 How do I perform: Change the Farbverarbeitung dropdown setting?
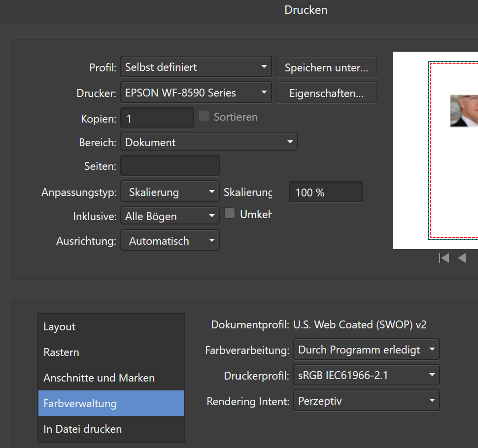366,350
